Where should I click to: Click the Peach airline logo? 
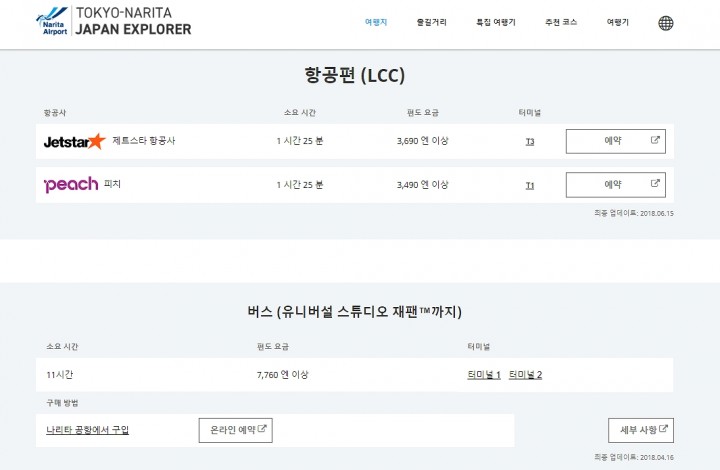71,185
